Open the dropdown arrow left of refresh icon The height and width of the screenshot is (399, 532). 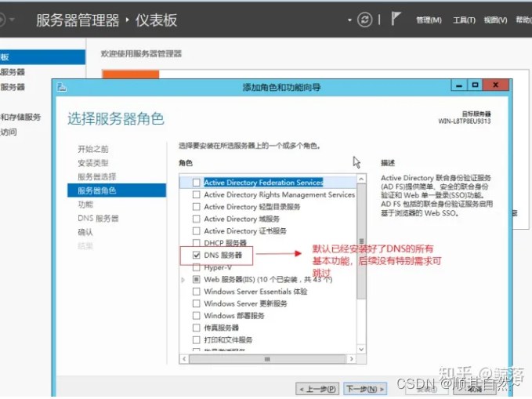click(x=349, y=20)
